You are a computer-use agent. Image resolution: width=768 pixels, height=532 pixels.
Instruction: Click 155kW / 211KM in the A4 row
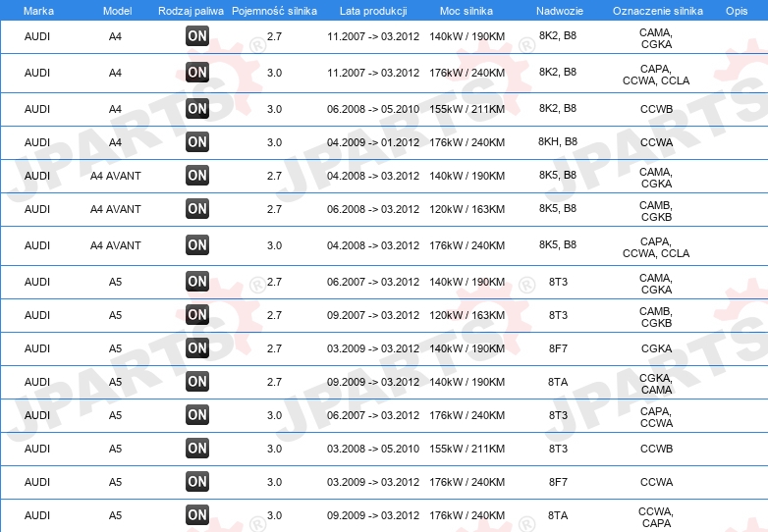point(466,109)
